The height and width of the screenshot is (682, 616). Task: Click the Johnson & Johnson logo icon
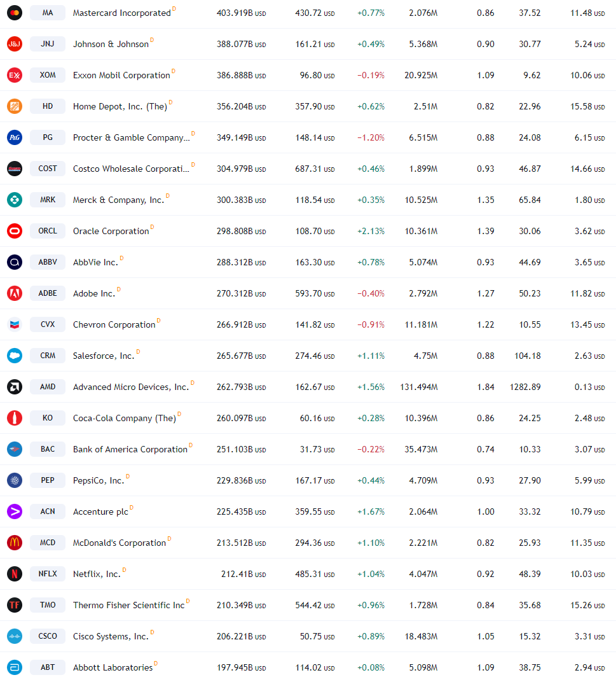tap(15, 44)
